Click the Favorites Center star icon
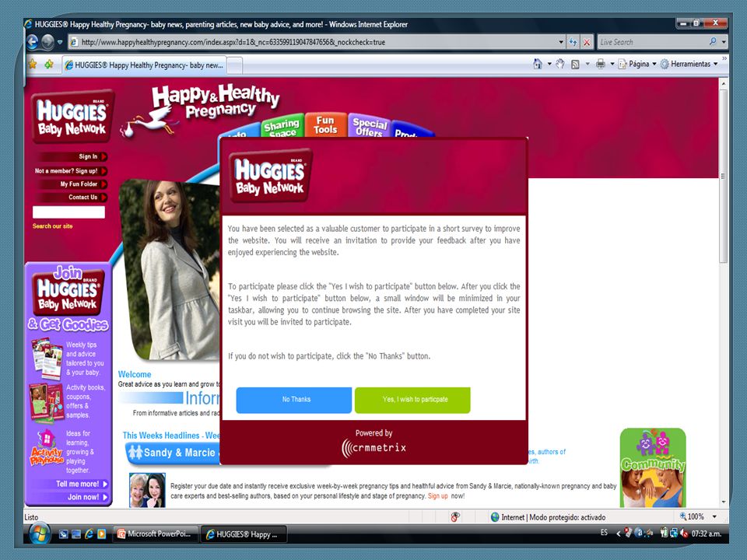Screen dimensions: 747x560 click(x=33, y=64)
